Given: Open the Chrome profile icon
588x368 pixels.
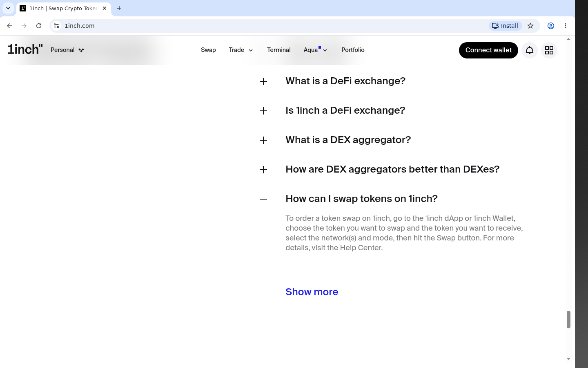Looking at the screenshot, I should pyautogui.click(x=551, y=26).
